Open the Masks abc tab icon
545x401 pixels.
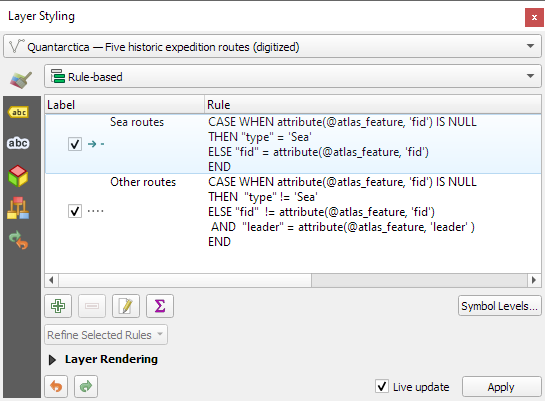[x=18, y=143]
